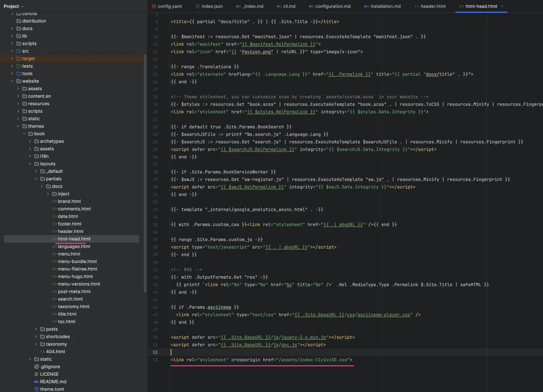The height and width of the screenshot is (392, 543).
Task: Open menu-filetree.html file
Action: click(x=77, y=269)
